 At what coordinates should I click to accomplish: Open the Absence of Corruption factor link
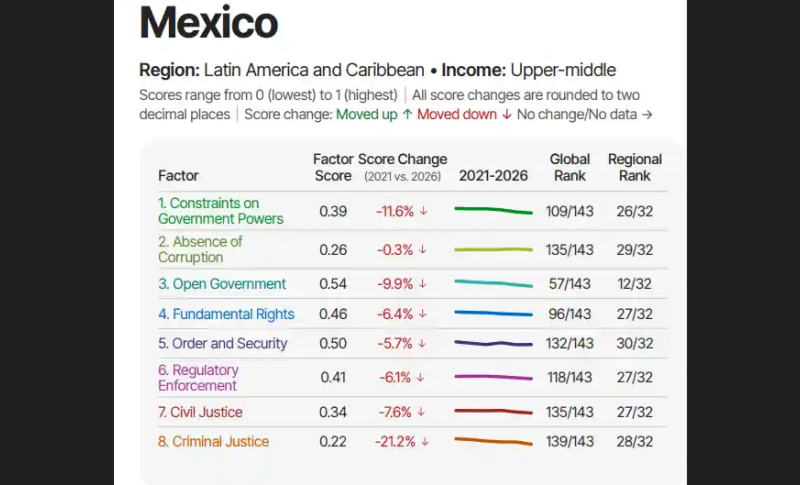(x=200, y=249)
